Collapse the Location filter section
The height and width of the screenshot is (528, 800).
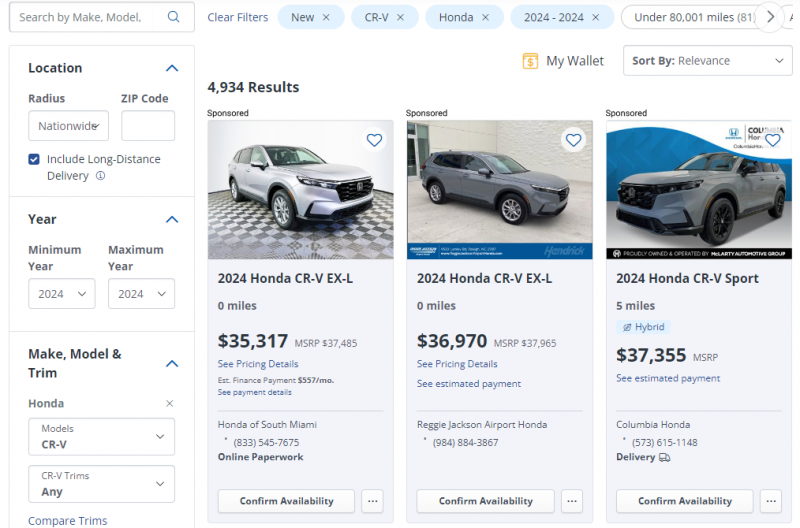tap(172, 68)
